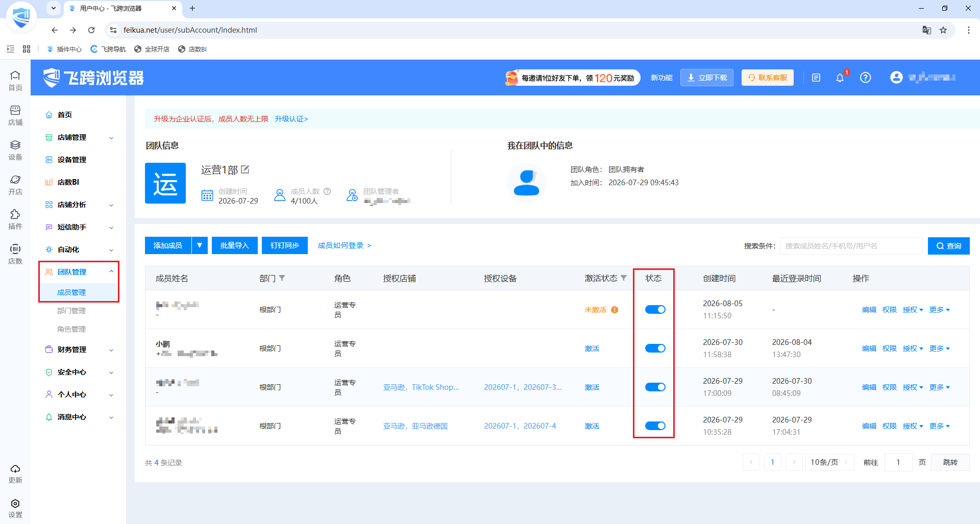Screen dimensions: 980x524
Task: Open 更多 dropdown for member 小鹏
Action: pyautogui.click(x=939, y=348)
